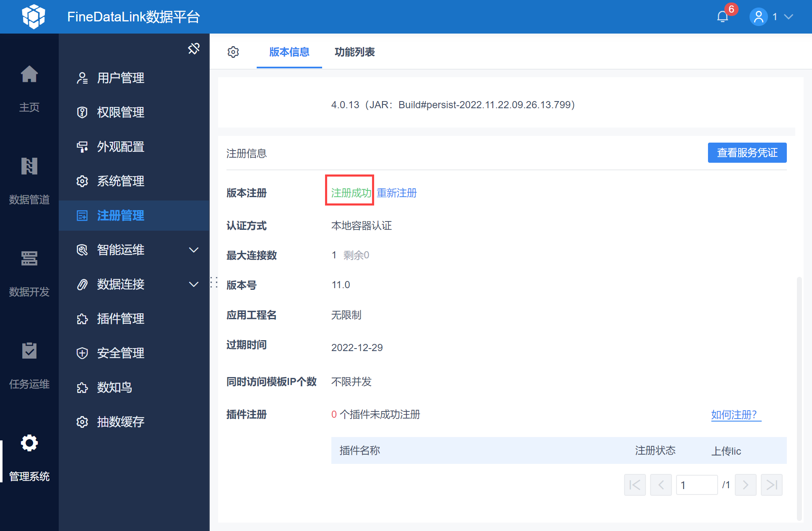Select 用户管理 in the sidebar menu
812x531 pixels.
121,78
